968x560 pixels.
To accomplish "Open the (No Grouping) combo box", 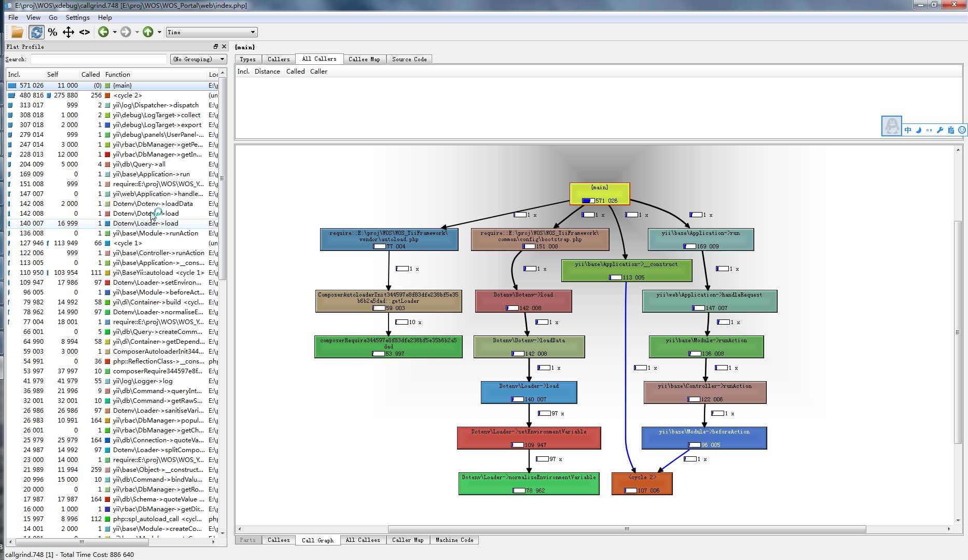I will (x=199, y=59).
